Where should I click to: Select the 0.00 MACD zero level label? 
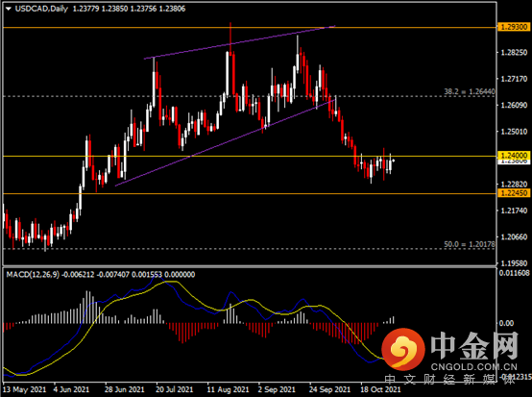click(x=507, y=323)
